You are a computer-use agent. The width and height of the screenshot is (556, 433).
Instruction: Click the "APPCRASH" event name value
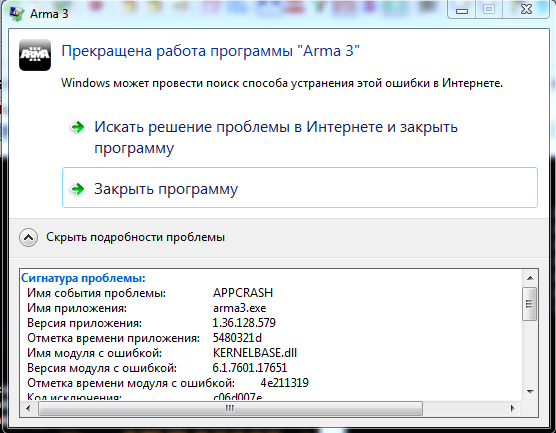[243, 293]
